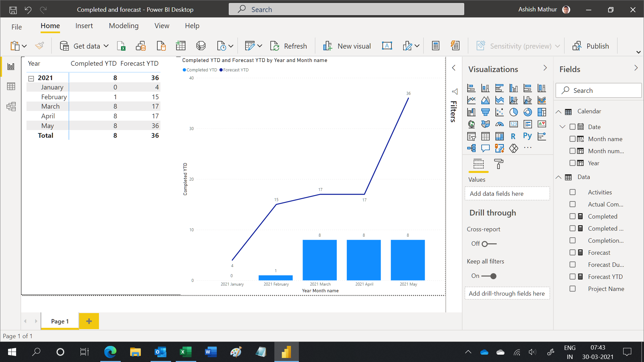The image size is (644, 362).
Task: Open Excel from the Windows taskbar
Action: (x=185, y=352)
